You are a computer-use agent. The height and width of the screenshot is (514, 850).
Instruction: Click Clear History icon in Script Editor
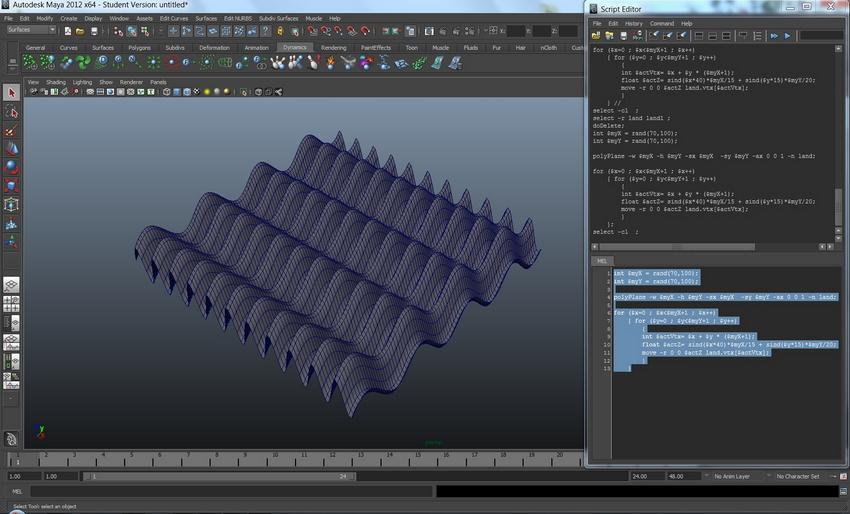655,36
